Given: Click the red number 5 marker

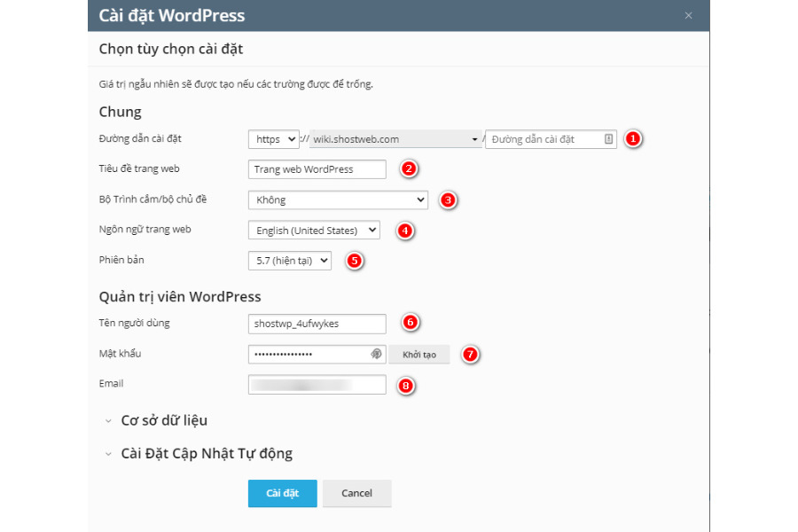Looking at the screenshot, I should coord(354,262).
